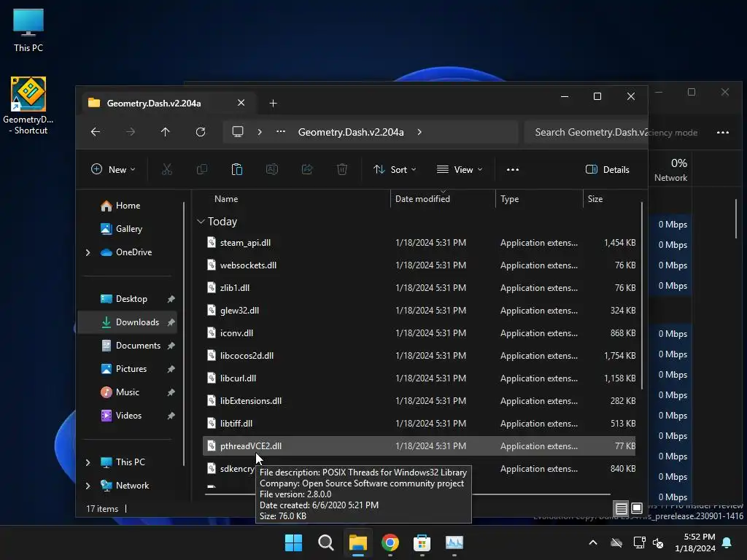Click the Paste clipboard icon
This screenshot has width=747, height=560.
[237, 169]
